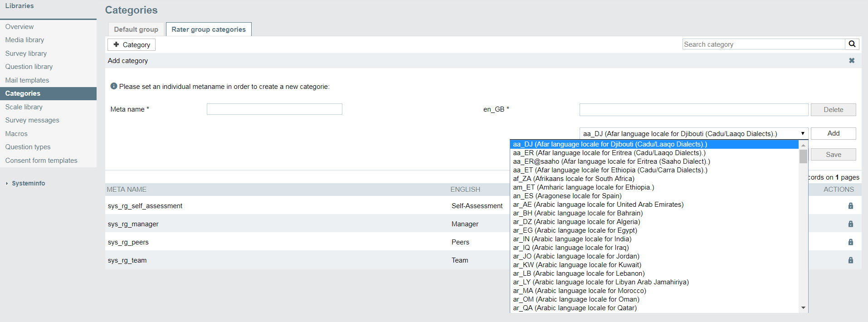The image size is (868, 322).
Task: Sort by ENGLISH column header
Action: [465, 190]
